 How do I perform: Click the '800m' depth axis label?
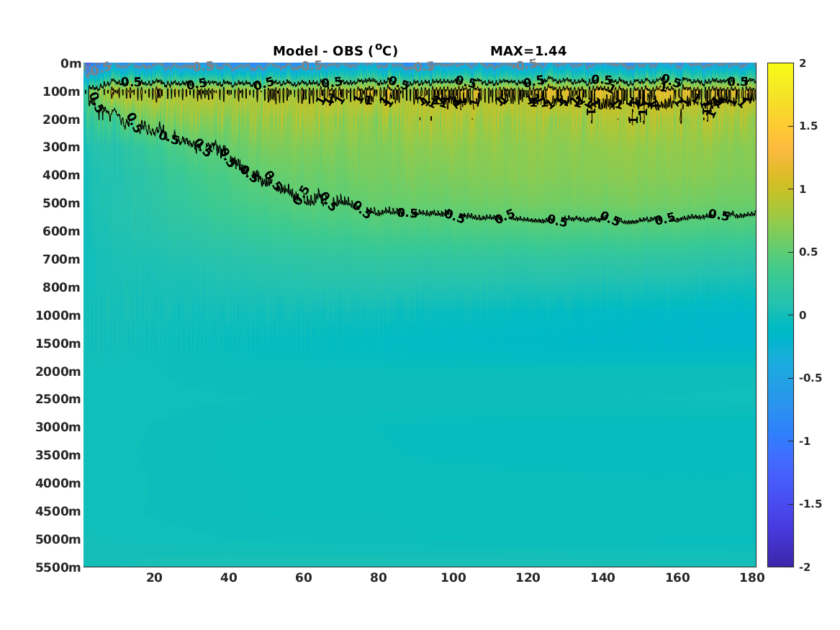tap(62, 287)
